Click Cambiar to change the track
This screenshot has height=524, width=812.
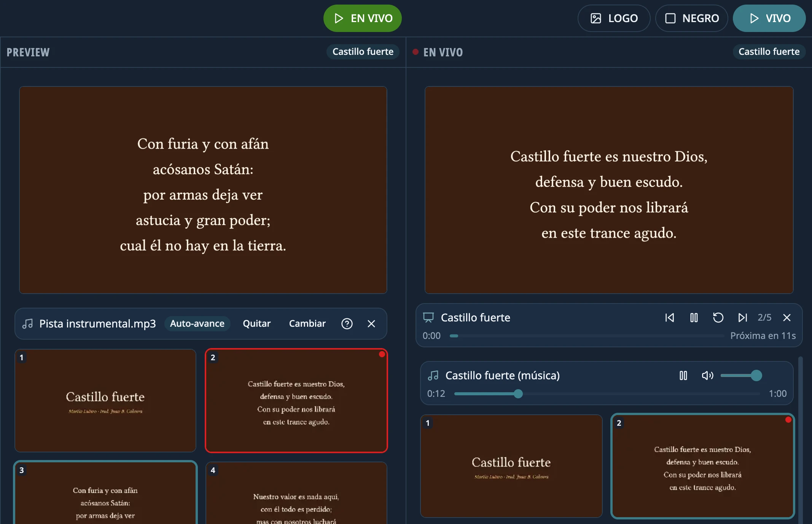coord(307,324)
